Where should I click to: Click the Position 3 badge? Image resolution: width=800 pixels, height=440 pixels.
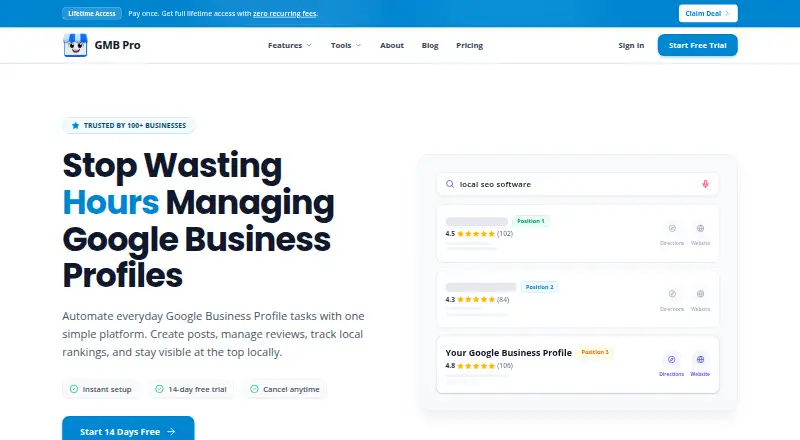click(x=595, y=352)
